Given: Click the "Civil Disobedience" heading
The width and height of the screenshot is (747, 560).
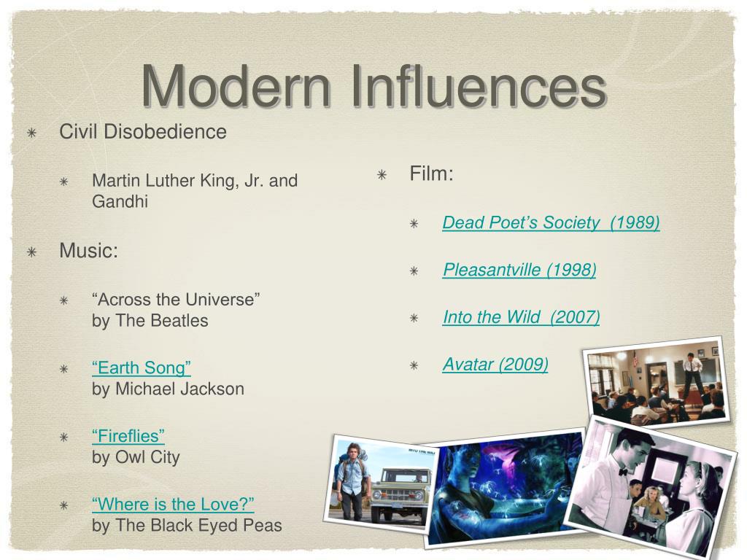Looking at the screenshot, I should click(x=143, y=131).
